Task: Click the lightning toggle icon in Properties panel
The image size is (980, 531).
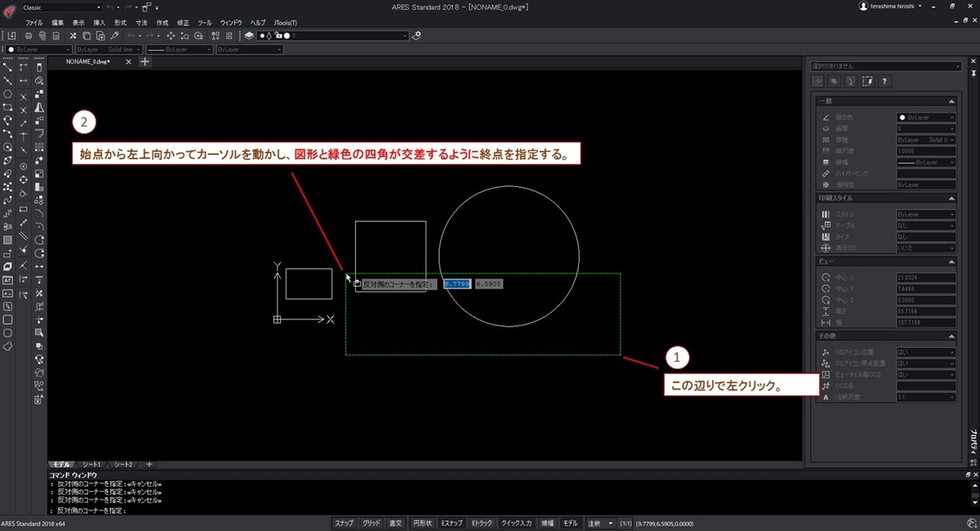Action: [867, 81]
